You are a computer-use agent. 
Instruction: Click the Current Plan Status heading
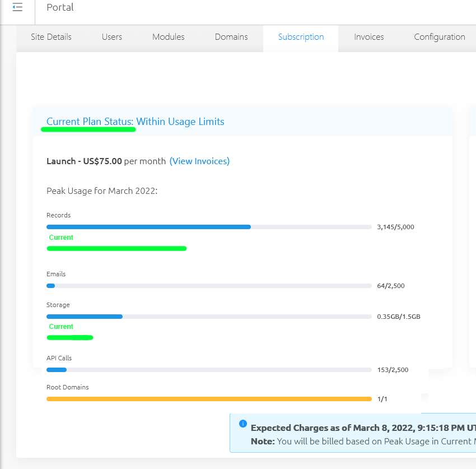(135, 122)
